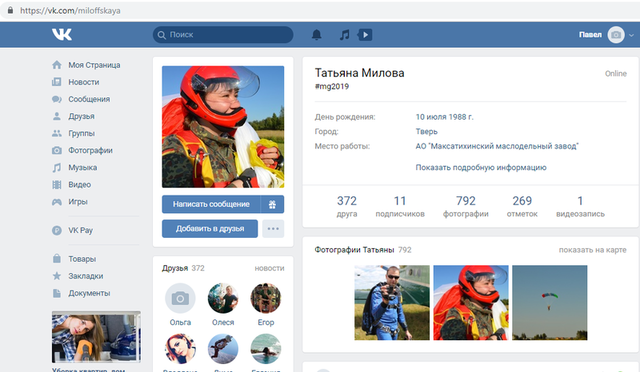Open the 269 отметок counter
Viewport: 640px width, 372px height.
click(x=522, y=206)
